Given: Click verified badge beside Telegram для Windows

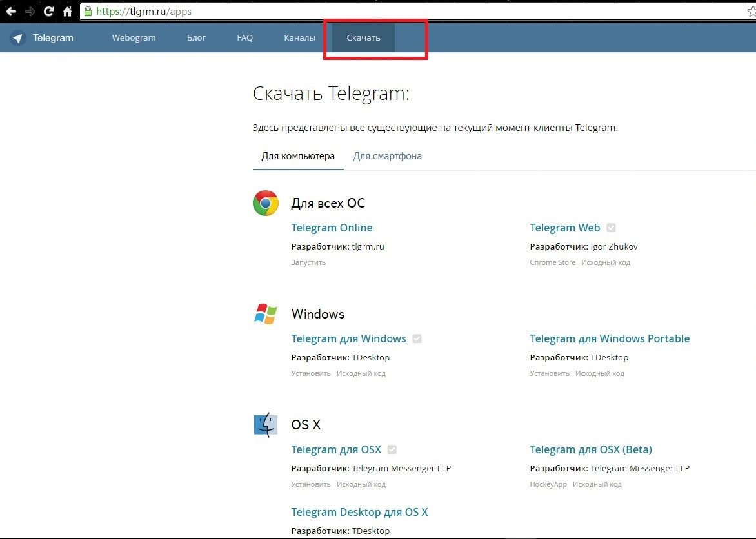Looking at the screenshot, I should pyautogui.click(x=417, y=338).
